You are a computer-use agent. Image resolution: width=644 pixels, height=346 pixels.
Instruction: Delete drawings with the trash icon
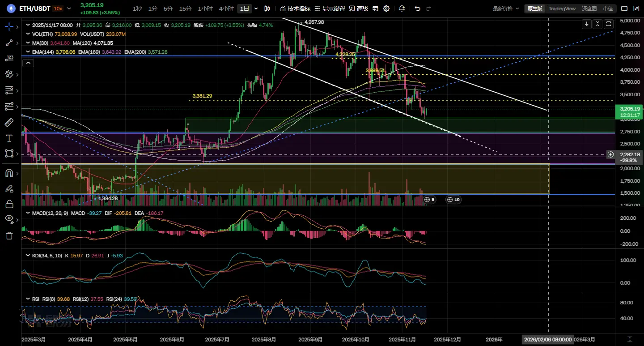pyautogui.click(x=9, y=235)
